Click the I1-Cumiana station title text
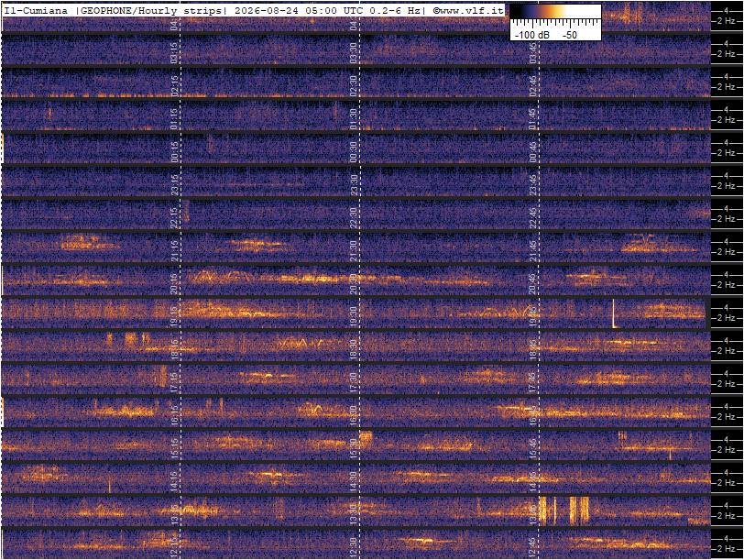This screenshot has width=744, height=560. (x=36, y=11)
